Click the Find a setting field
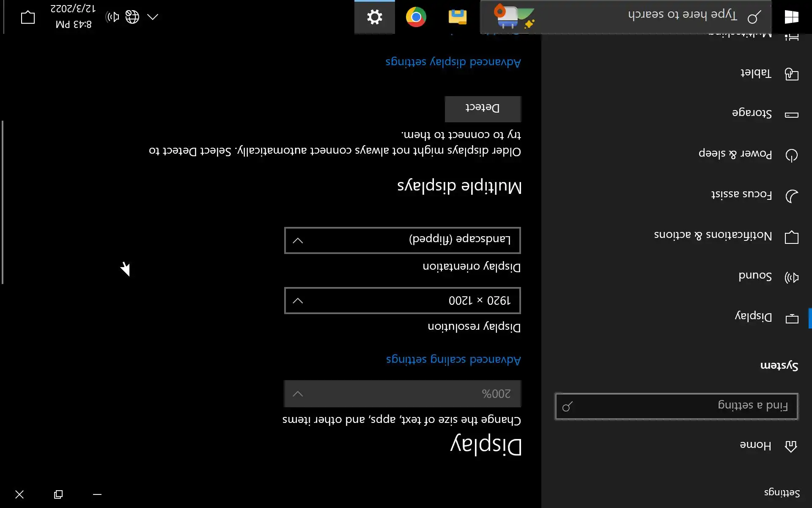The height and width of the screenshot is (508, 812). click(677, 406)
